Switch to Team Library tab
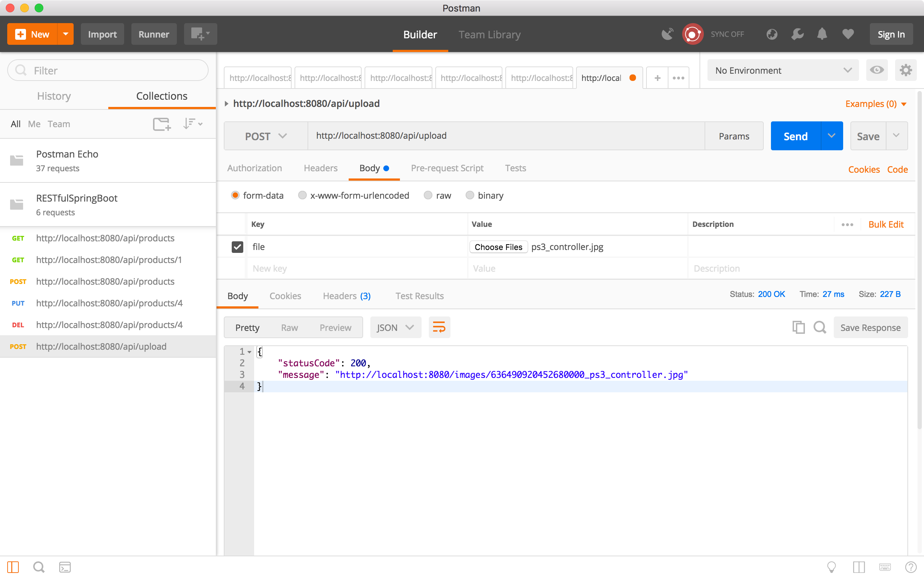Screen dimensions: 924x578 point(489,34)
